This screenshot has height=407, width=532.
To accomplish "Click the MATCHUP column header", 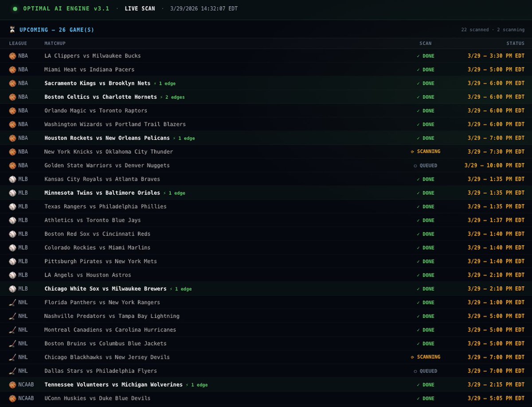I will [55, 43].
